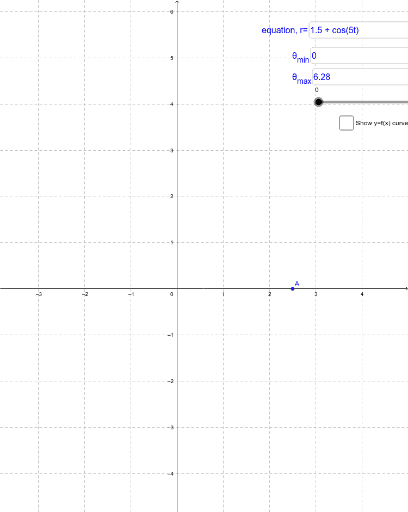Click y-axis tick label 5
Viewport: 408px width, 512px height.
(172, 58)
